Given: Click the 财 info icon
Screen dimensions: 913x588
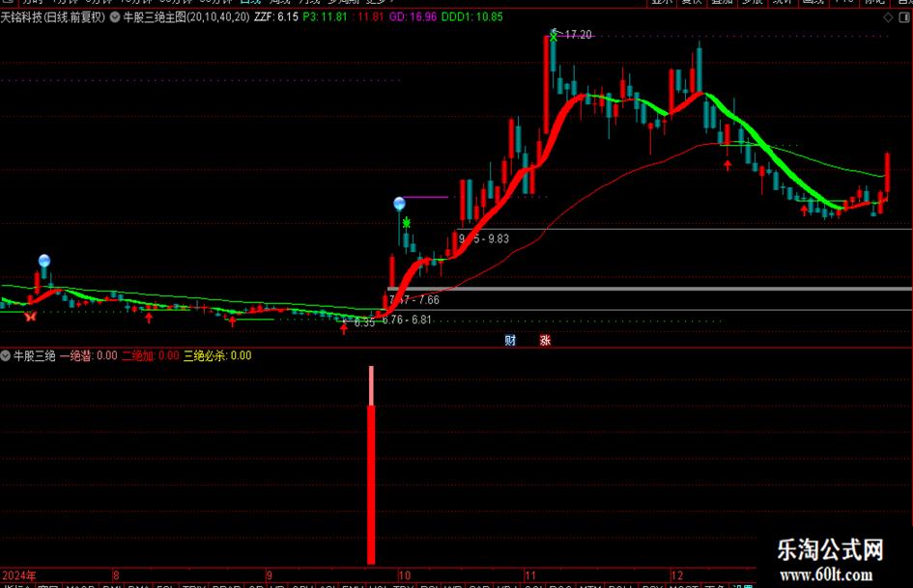Looking at the screenshot, I should (510, 340).
